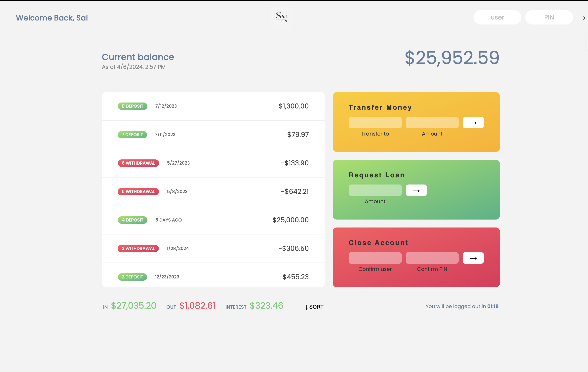Click the $25,952.59 balance value

tap(452, 58)
